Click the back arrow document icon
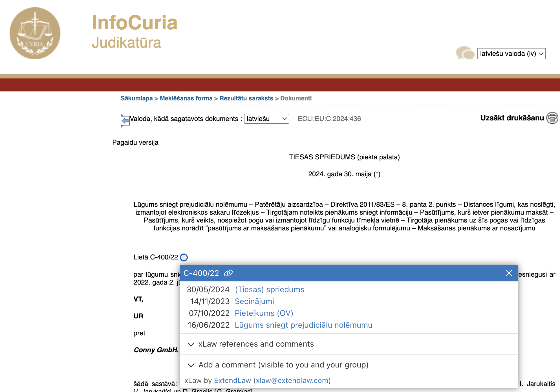560x392 pixels. [125, 120]
